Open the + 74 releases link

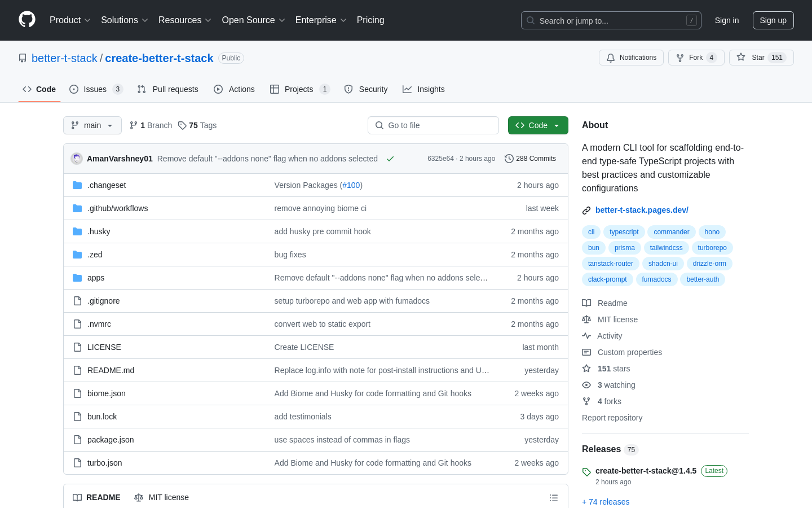(x=606, y=502)
